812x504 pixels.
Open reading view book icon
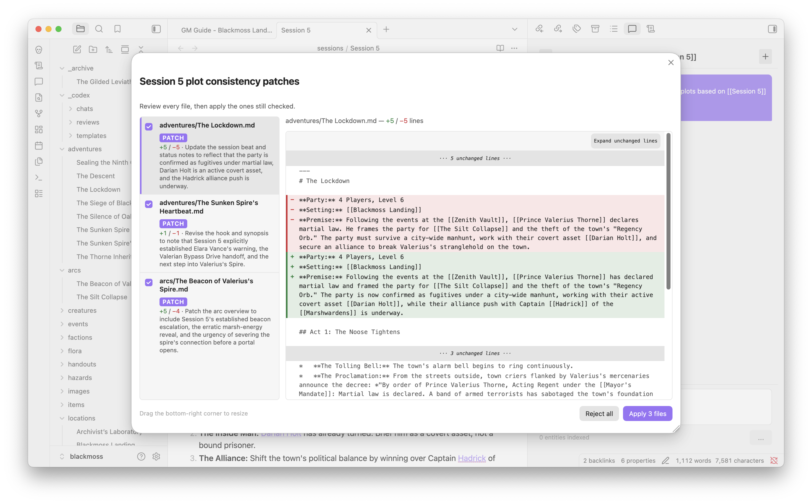[500, 48]
